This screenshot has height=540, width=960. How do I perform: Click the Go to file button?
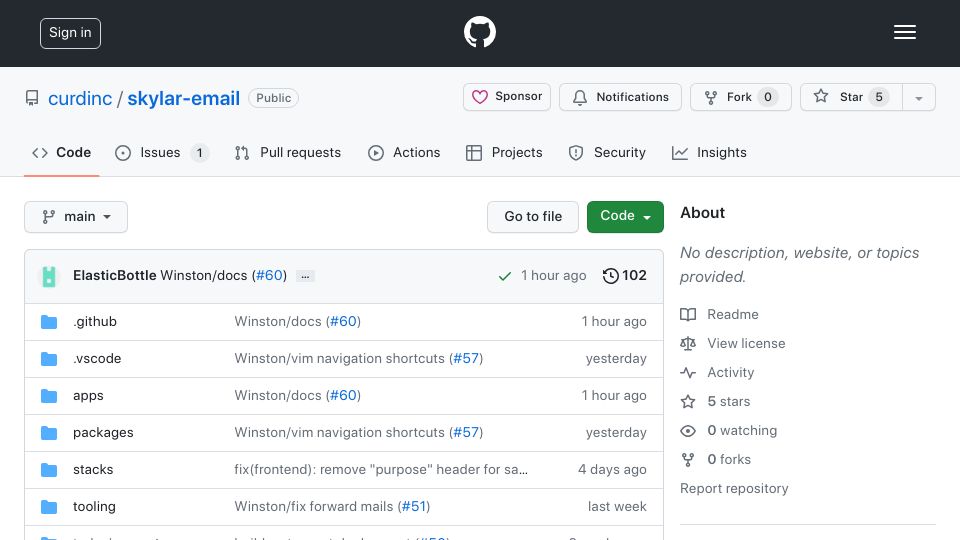pyautogui.click(x=533, y=217)
